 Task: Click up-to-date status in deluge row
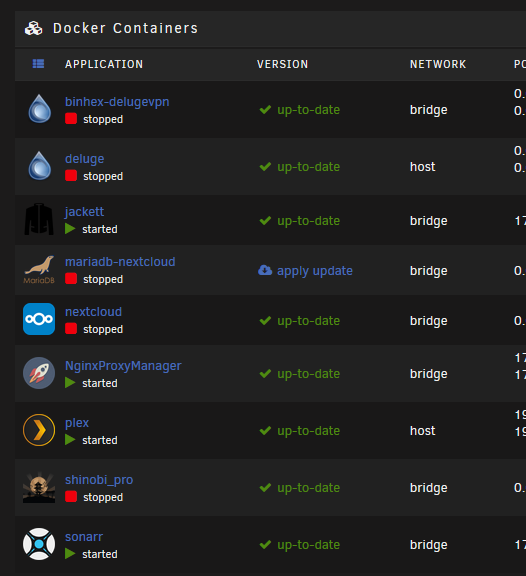(x=309, y=167)
